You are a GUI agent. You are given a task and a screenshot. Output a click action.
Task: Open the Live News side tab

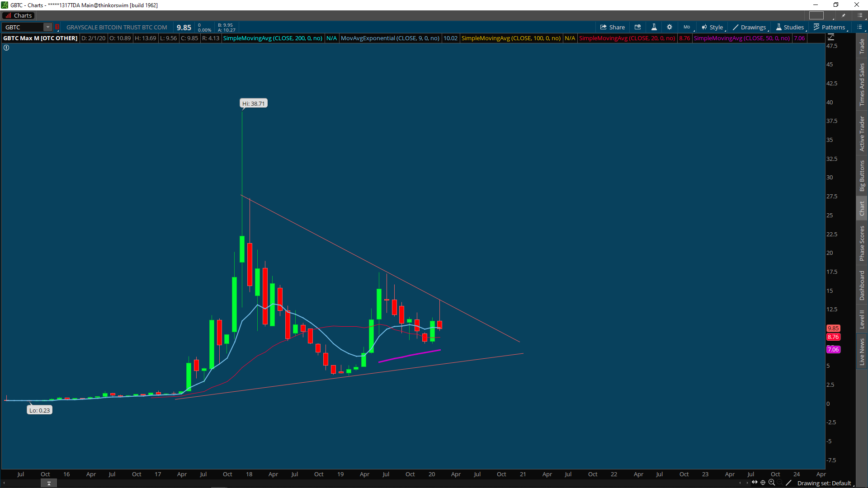[x=862, y=352]
